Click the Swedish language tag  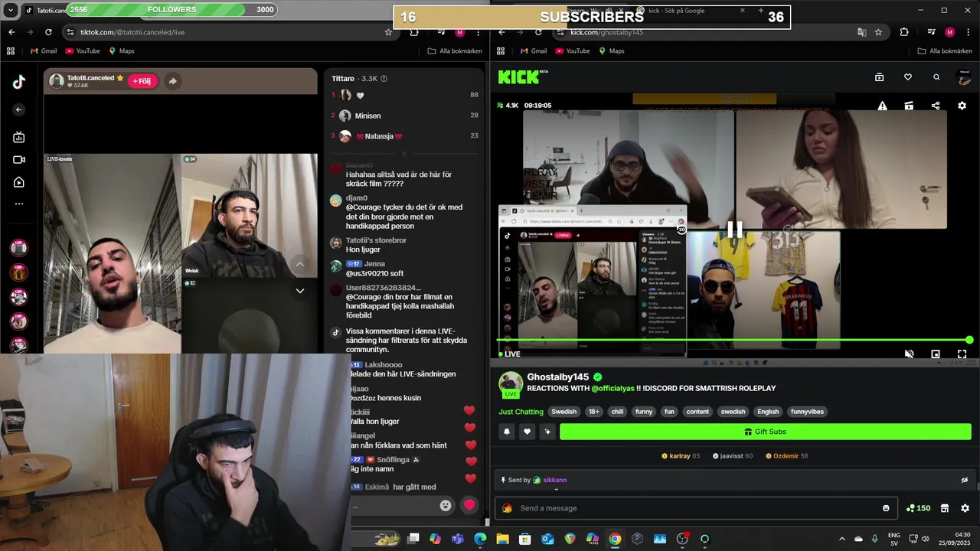tap(564, 412)
